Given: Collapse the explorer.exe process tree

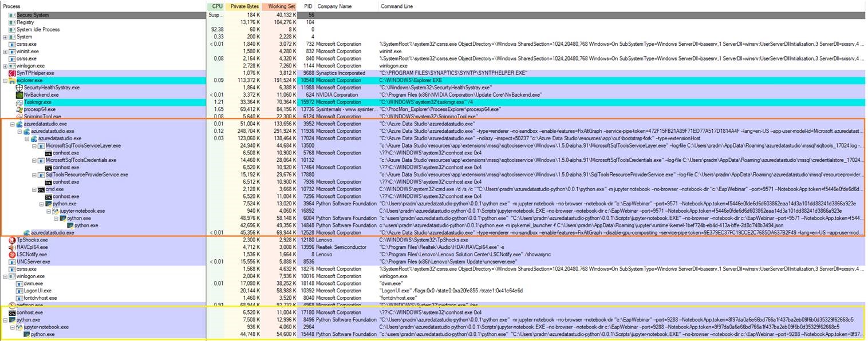Looking at the screenshot, I should click(4, 80).
